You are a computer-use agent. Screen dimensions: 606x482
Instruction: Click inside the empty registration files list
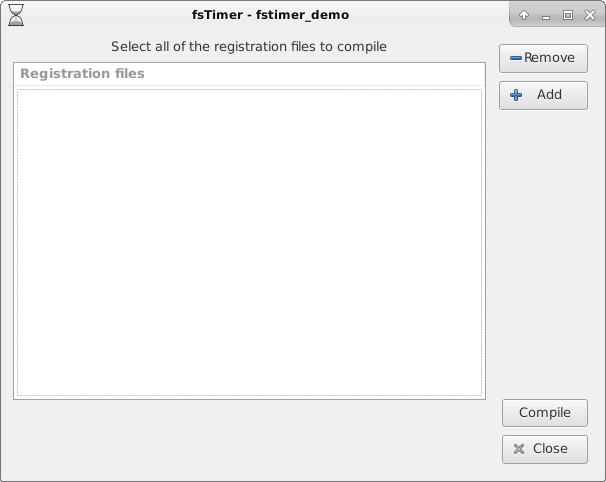249,242
